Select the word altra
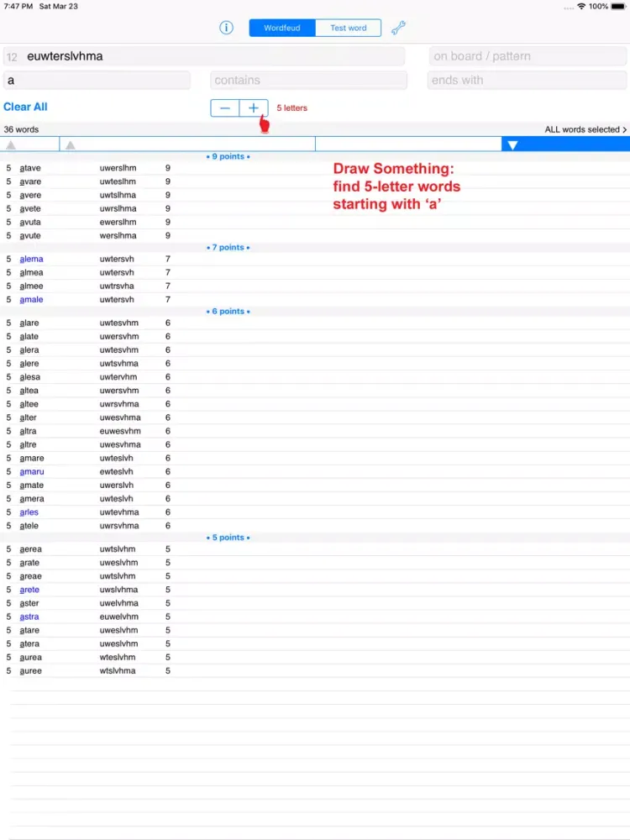 (29, 431)
